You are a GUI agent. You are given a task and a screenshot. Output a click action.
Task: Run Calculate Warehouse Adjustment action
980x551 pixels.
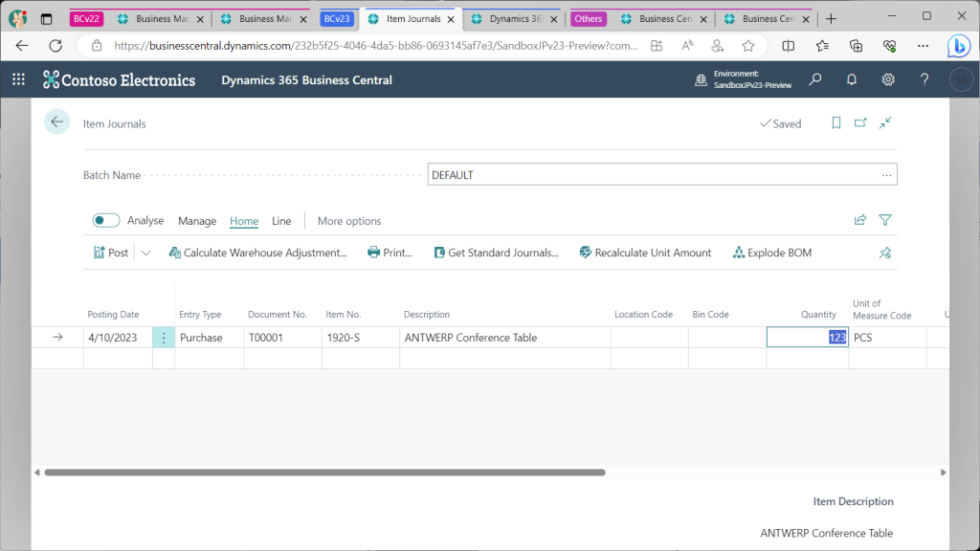[x=257, y=253]
